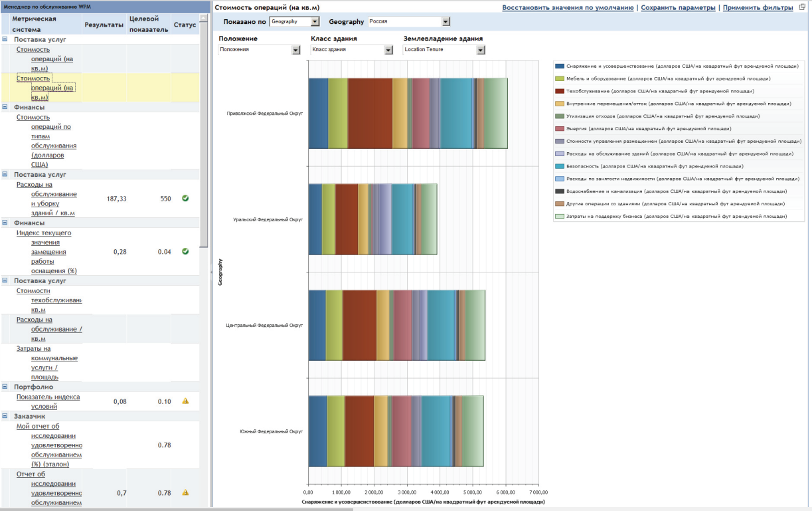Collapse the Заказчик group
Screen dimensions: 812x511
point(5,416)
